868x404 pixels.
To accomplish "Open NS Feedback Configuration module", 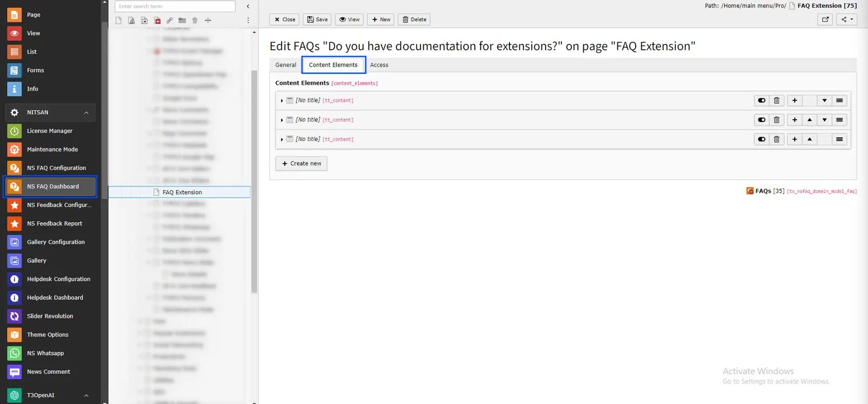I will tap(50, 205).
